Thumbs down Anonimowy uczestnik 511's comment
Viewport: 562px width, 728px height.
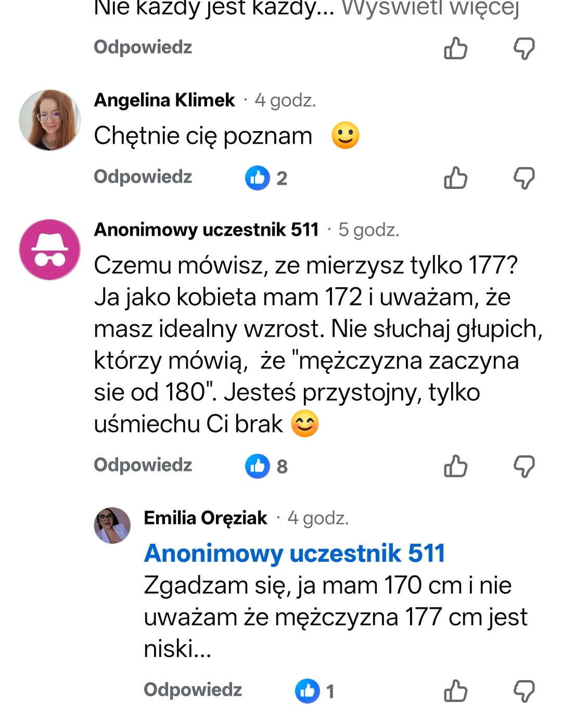pyautogui.click(x=524, y=466)
